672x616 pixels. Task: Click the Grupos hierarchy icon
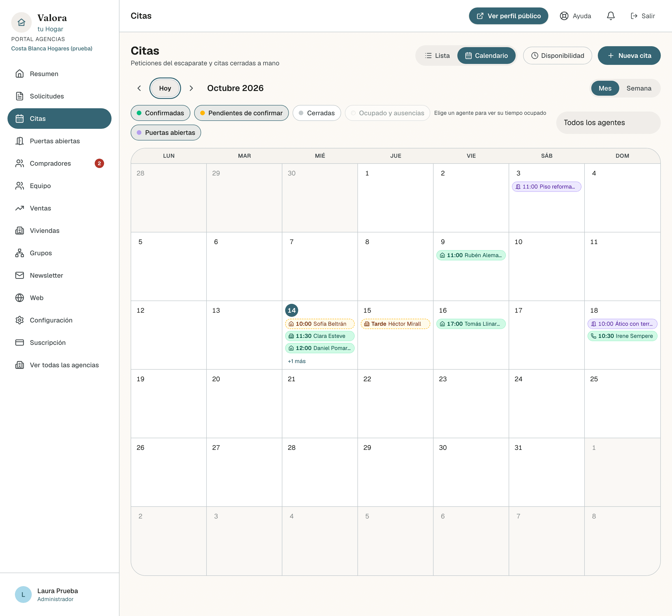(x=20, y=253)
